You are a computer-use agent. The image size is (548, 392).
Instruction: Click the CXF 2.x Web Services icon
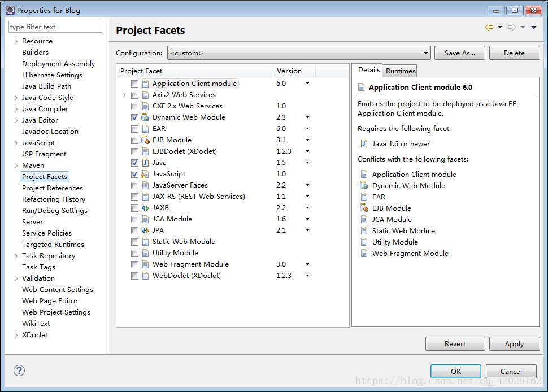tap(145, 106)
